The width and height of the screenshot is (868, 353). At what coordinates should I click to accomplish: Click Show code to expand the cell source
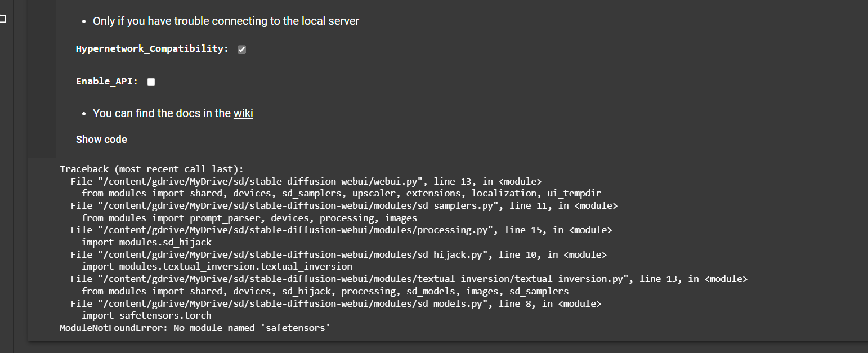(x=101, y=140)
